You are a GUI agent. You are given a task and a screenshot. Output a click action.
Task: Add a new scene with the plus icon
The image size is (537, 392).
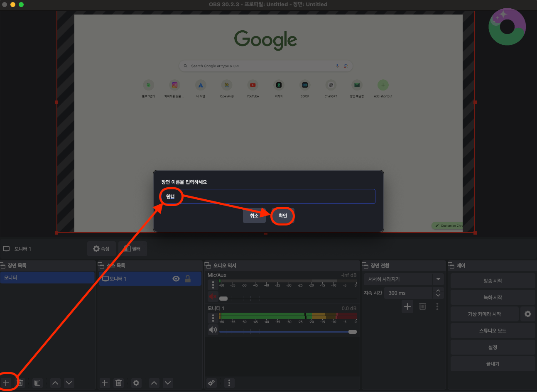pyautogui.click(x=6, y=383)
